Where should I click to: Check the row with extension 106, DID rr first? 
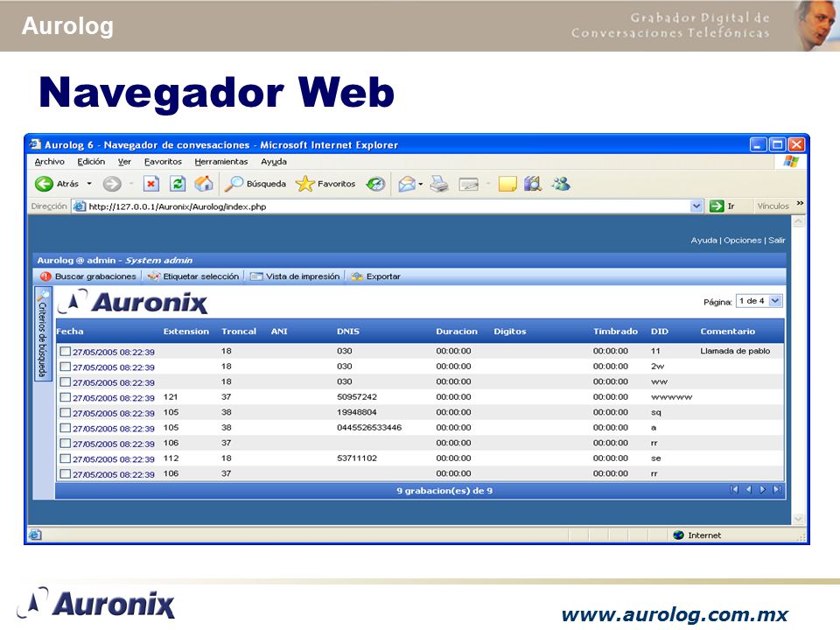(x=66, y=443)
